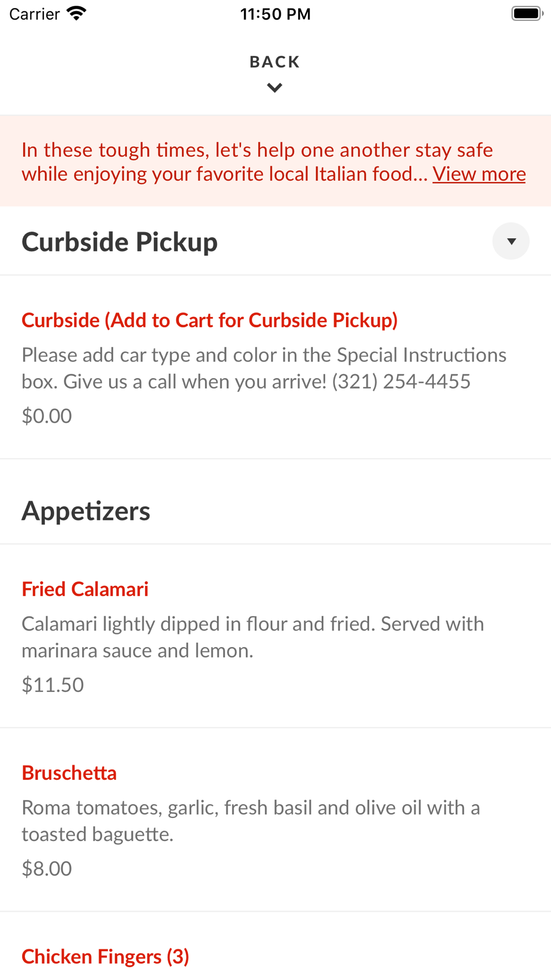Open the View more link
Image resolution: width=551 pixels, height=980 pixels.
479,174
